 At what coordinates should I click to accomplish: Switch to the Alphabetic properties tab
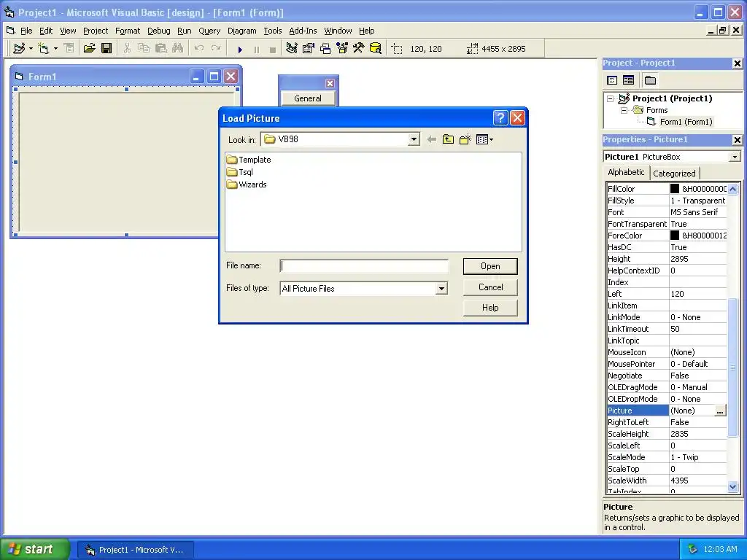[626, 172]
